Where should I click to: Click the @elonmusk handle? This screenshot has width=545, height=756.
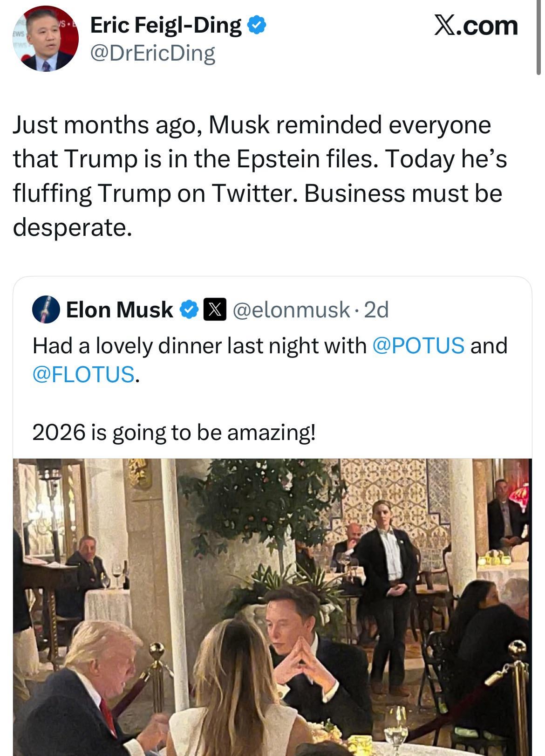(291, 310)
